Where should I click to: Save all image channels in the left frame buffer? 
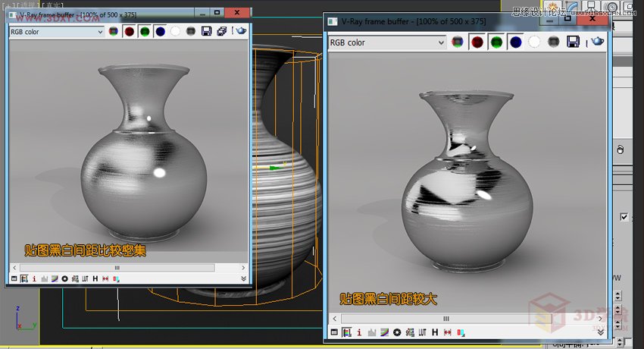click(222, 31)
